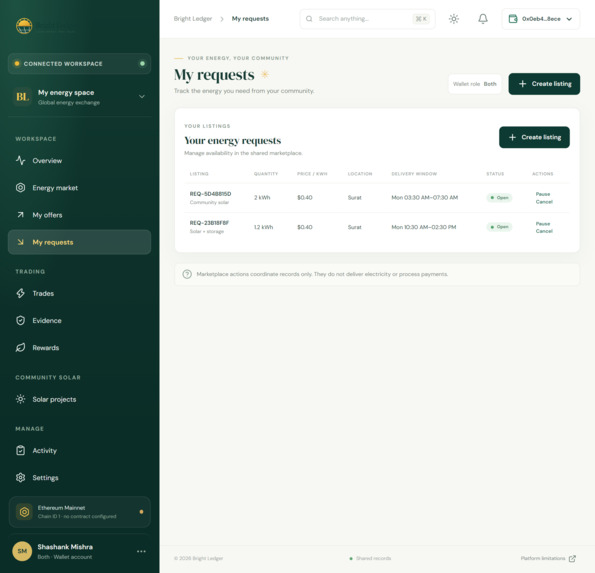The width and height of the screenshot is (595, 573).
Task: Click the Activity clipboard icon
Action: (20, 450)
